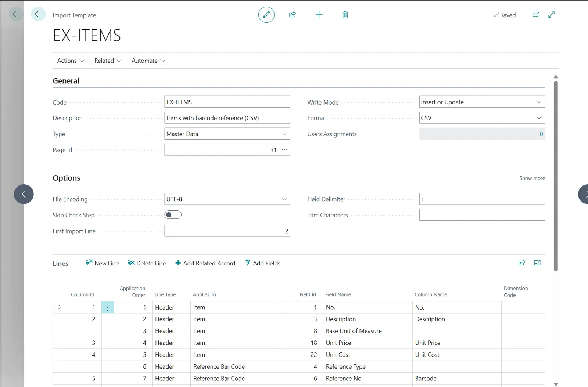This screenshot has height=387, width=588.
Task: Click 'Reference No.' field name cell
Action: click(x=367, y=378)
